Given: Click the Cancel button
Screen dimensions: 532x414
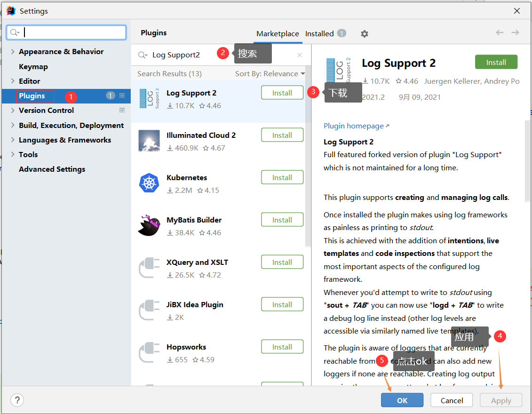Looking at the screenshot, I should point(452,400).
